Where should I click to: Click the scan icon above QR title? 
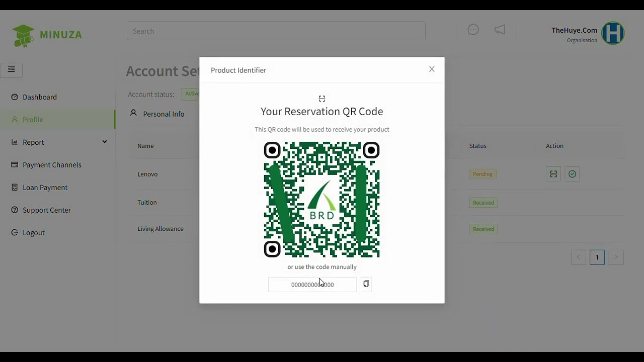pyautogui.click(x=322, y=99)
